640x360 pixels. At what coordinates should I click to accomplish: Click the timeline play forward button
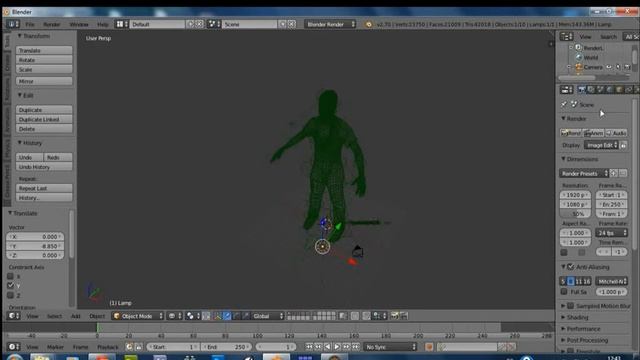click(337, 347)
